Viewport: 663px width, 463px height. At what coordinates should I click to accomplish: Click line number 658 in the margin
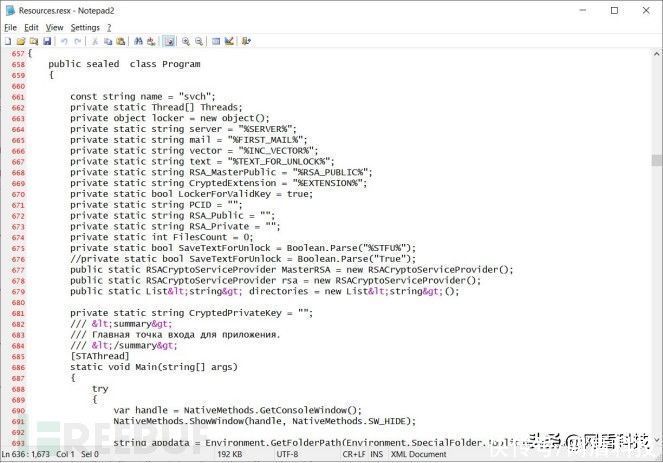(18, 64)
